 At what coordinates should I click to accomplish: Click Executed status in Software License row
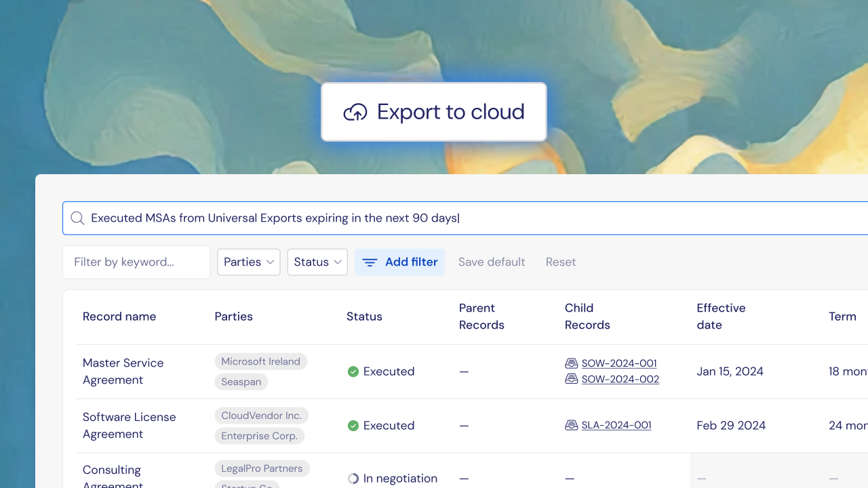click(x=389, y=426)
